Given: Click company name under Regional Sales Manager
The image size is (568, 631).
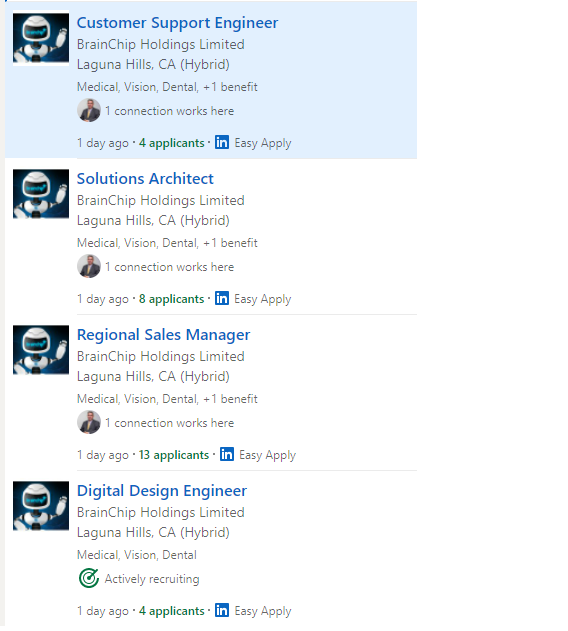Looking at the screenshot, I should tap(161, 357).
